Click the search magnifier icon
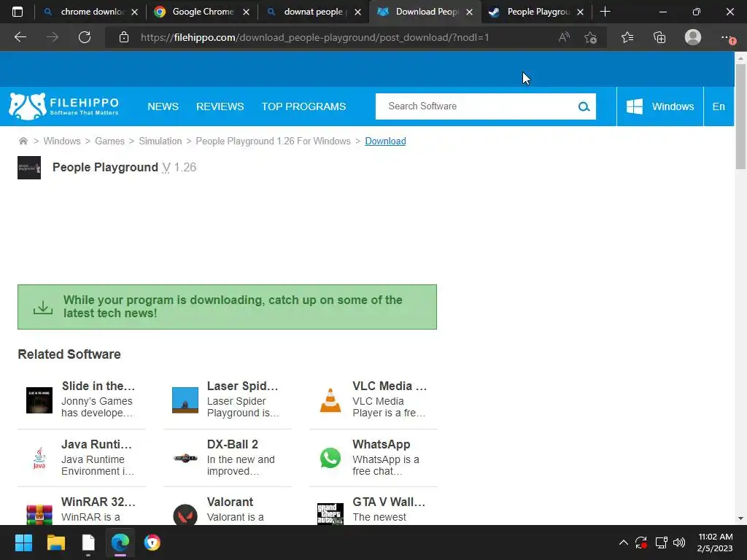 [584, 106]
